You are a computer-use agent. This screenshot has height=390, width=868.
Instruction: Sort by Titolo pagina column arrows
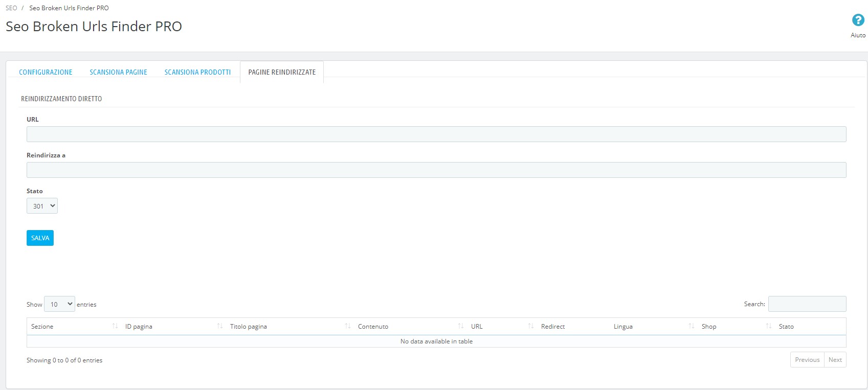click(x=348, y=326)
